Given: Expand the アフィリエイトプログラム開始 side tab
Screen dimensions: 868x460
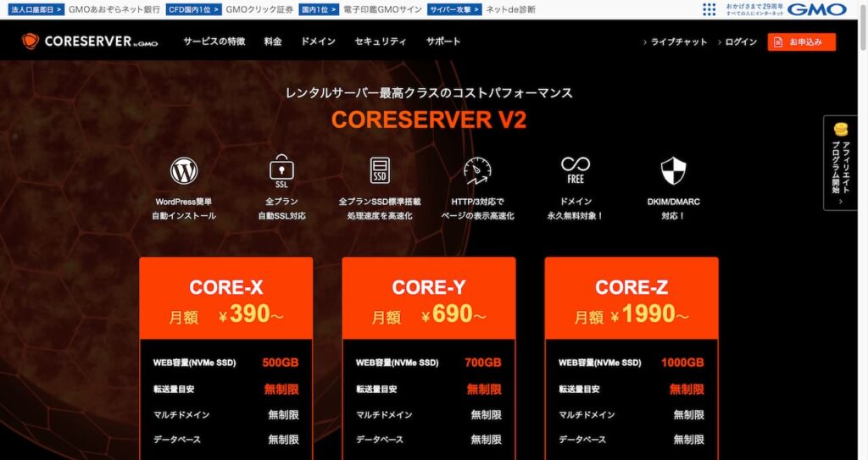Looking at the screenshot, I should pyautogui.click(x=840, y=163).
